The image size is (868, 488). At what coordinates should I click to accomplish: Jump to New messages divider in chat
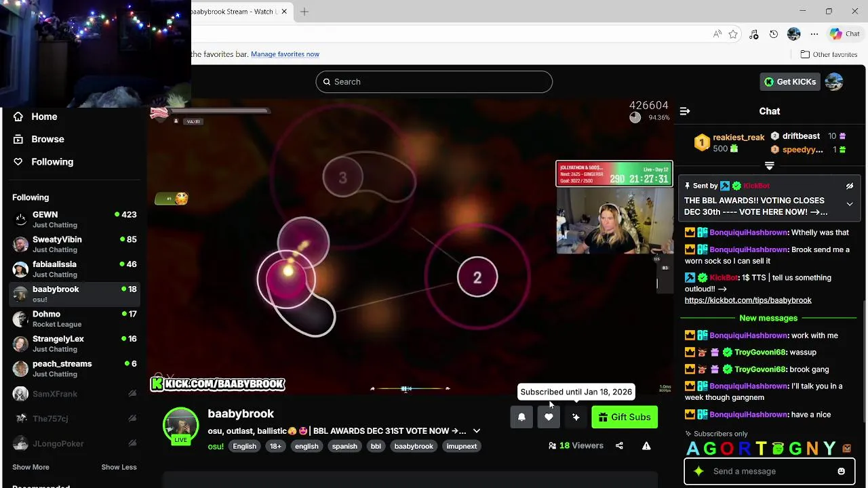point(768,318)
